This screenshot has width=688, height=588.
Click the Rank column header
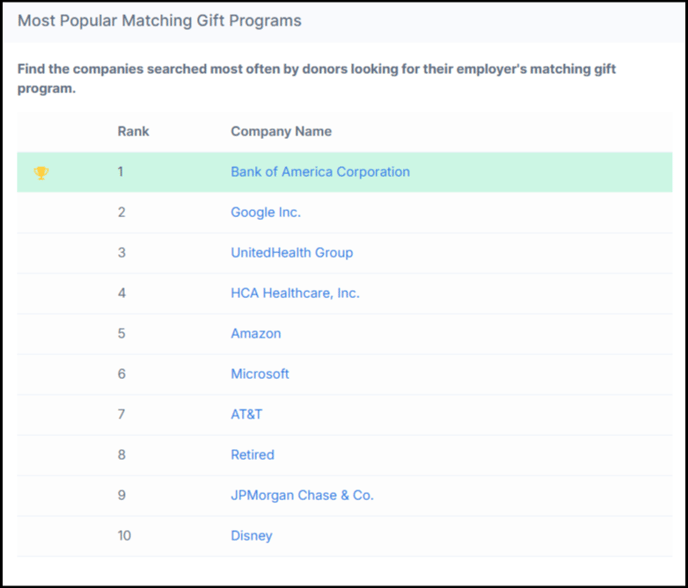pyautogui.click(x=133, y=131)
